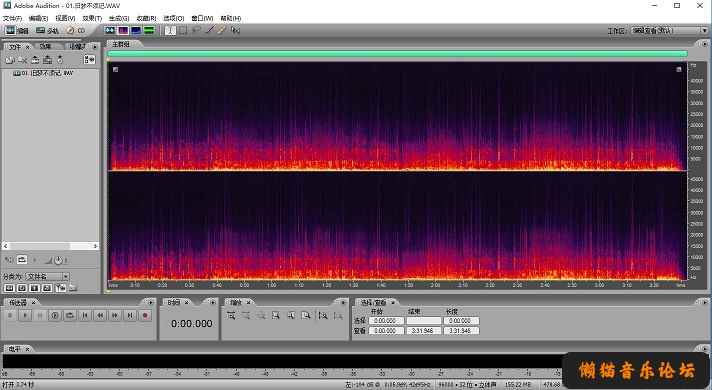Toggle loop preview in the Files panel
Image resolution: width=712 pixels, height=390 pixels.
(x=22, y=260)
